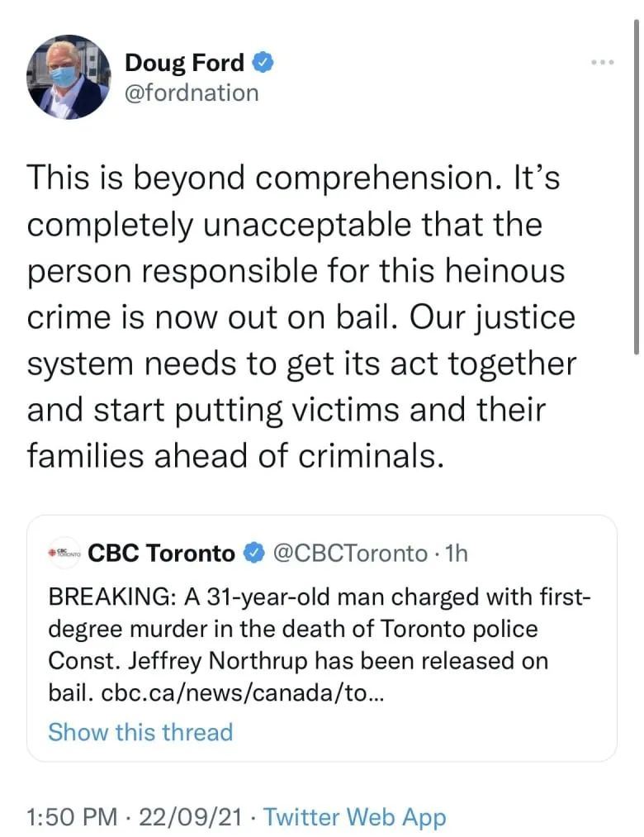Open Doug Ford's profile via display name
This screenshot has width=644, height=837.
pos(185,62)
